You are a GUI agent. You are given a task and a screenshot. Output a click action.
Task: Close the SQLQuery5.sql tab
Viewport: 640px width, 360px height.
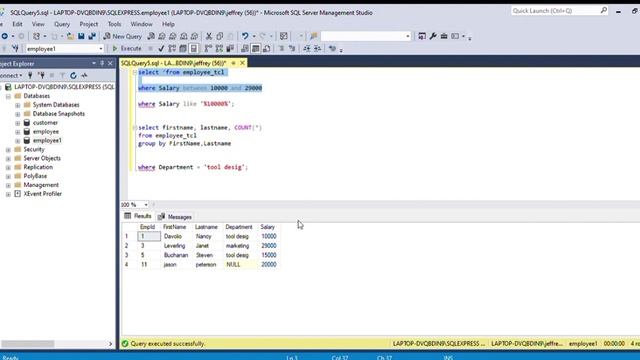coord(242,63)
